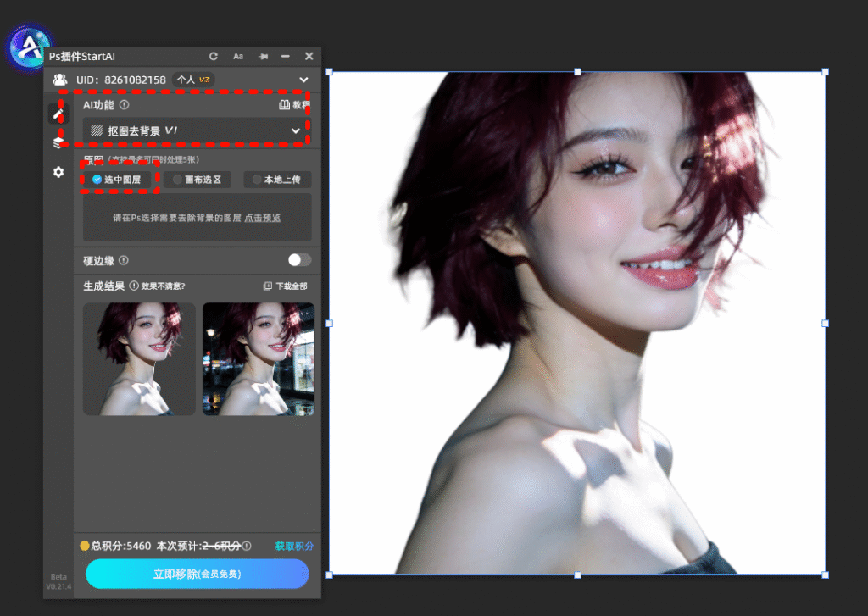Expand the UID account chevron

click(x=303, y=80)
